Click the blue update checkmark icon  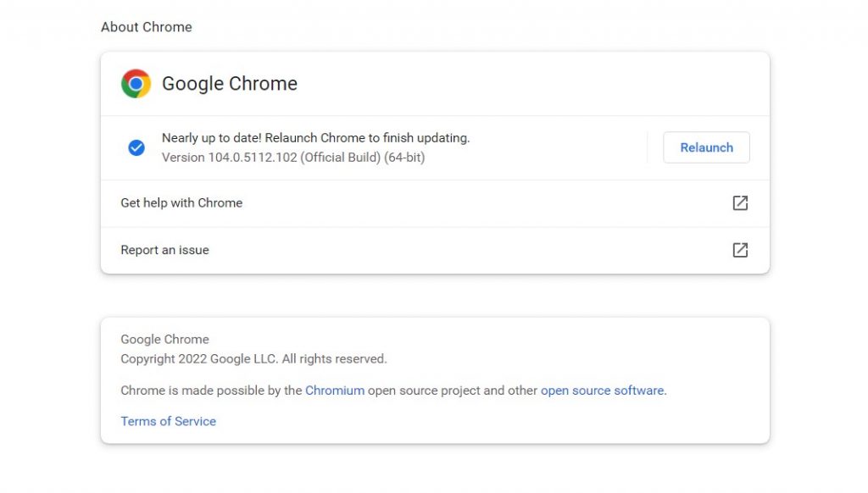pos(136,147)
